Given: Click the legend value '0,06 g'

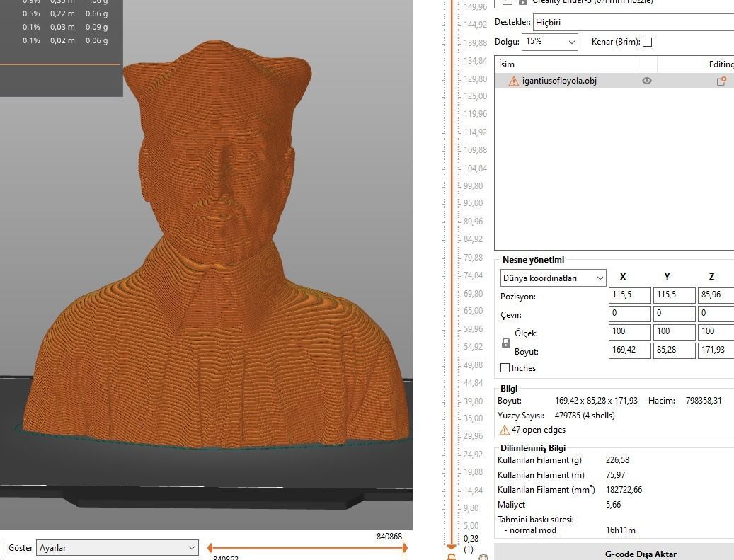Looking at the screenshot, I should pos(96,41).
